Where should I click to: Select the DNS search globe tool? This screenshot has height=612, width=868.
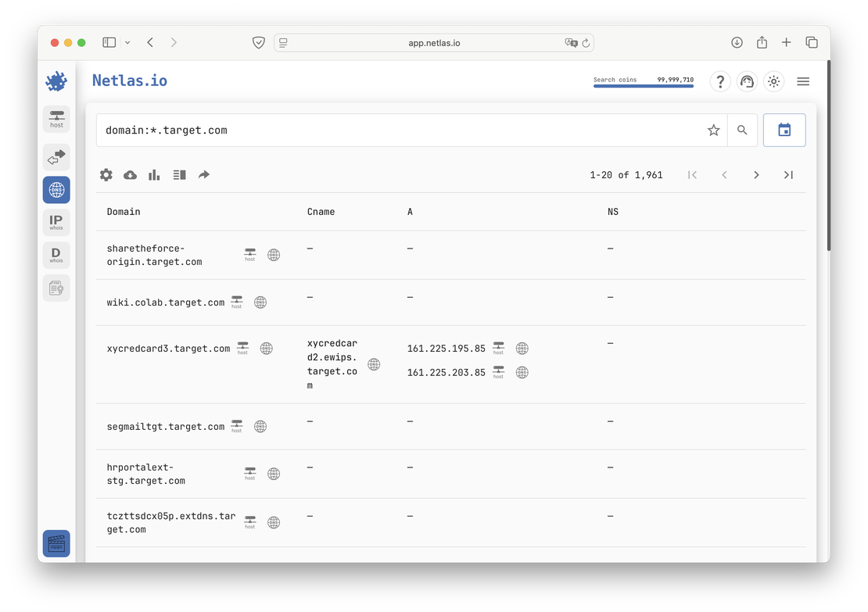tap(56, 189)
